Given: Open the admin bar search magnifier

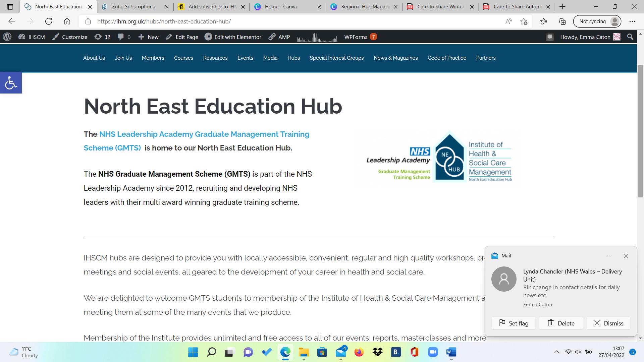Looking at the screenshot, I should [630, 37].
